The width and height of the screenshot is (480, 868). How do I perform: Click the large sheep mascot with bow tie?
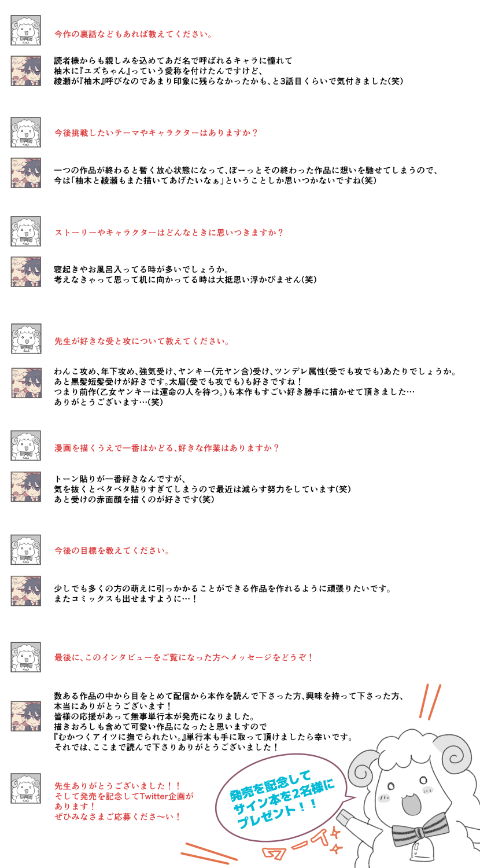pos(414,799)
